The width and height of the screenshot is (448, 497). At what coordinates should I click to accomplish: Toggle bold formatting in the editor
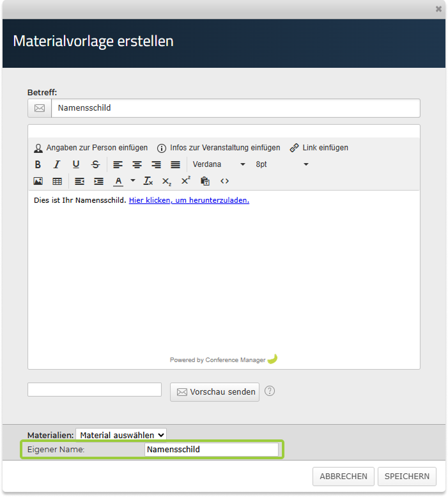tap(38, 164)
